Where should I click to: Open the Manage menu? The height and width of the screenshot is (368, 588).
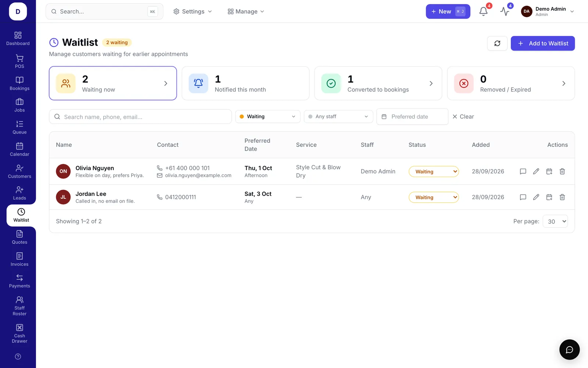246,11
